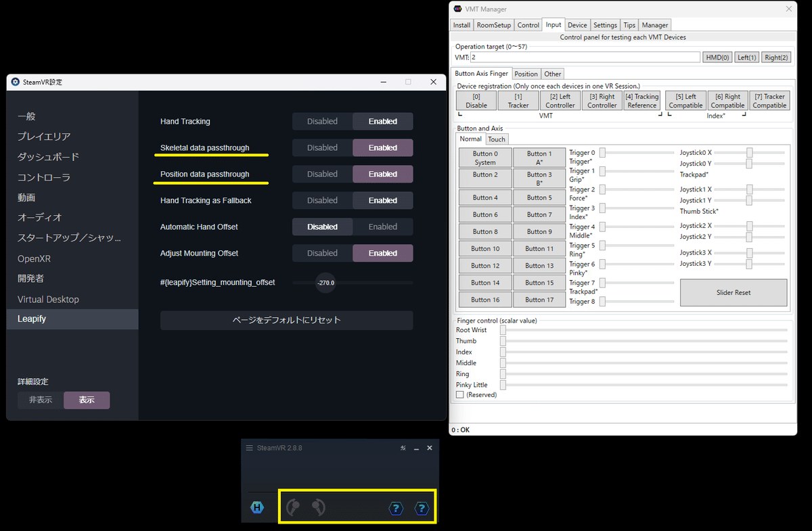Disable Skeletal data passthrough

pos(322,147)
